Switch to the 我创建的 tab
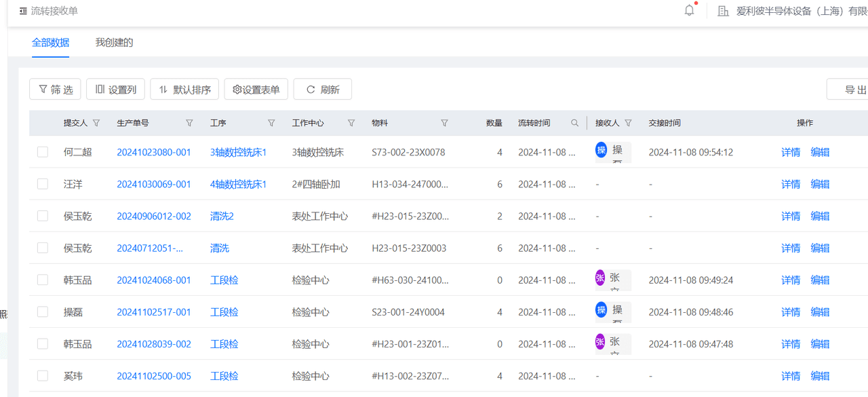The height and width of the screenshot is (397, 868). point(114,42)
